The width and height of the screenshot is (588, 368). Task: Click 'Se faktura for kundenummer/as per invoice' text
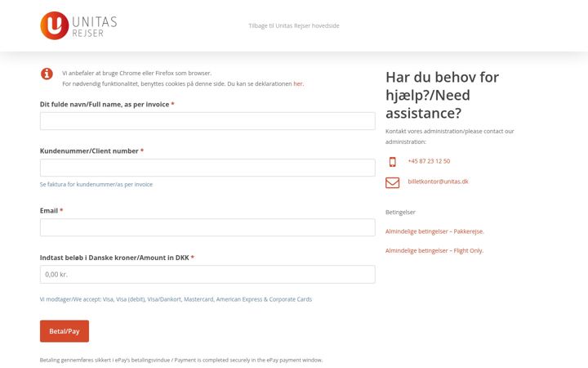coord(96,184)
